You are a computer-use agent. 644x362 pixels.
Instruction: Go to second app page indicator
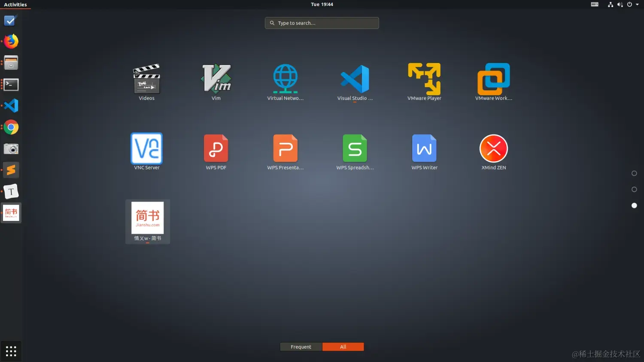point(634,189)
